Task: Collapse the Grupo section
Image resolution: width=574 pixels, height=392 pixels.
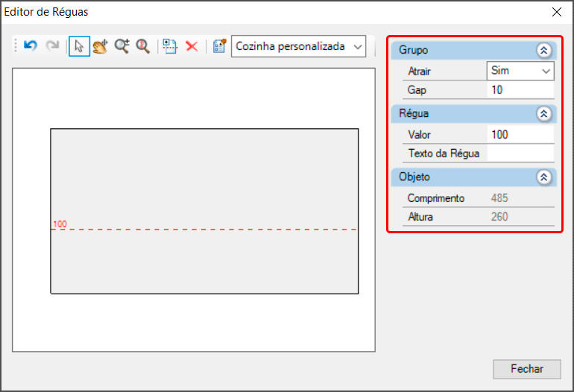Action: [543, 51]
